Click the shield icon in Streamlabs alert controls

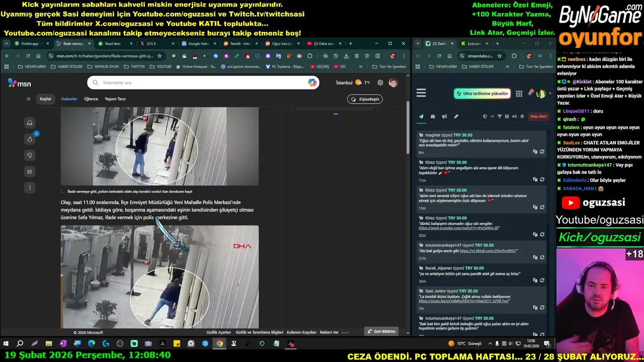485,117
